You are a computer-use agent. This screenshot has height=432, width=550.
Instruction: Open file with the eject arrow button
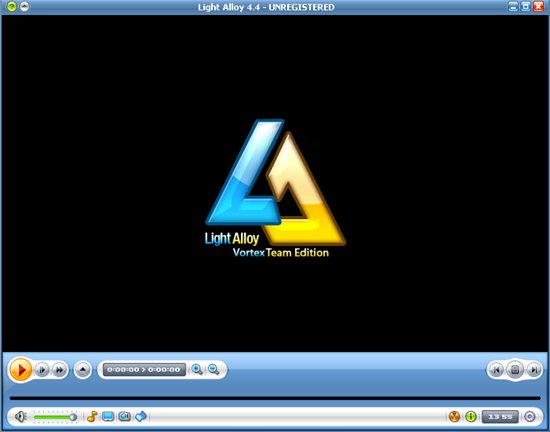83,370
